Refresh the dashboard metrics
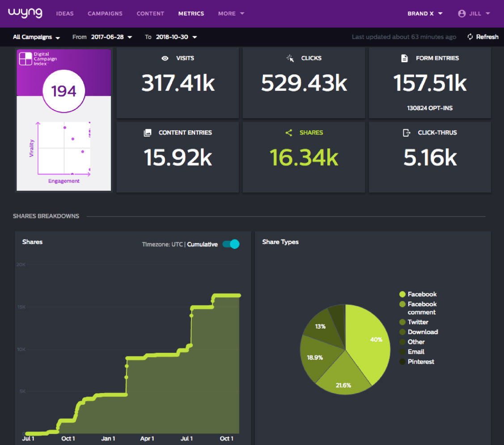The height and width of the screenshot is (445, 504). pos(483,37)
